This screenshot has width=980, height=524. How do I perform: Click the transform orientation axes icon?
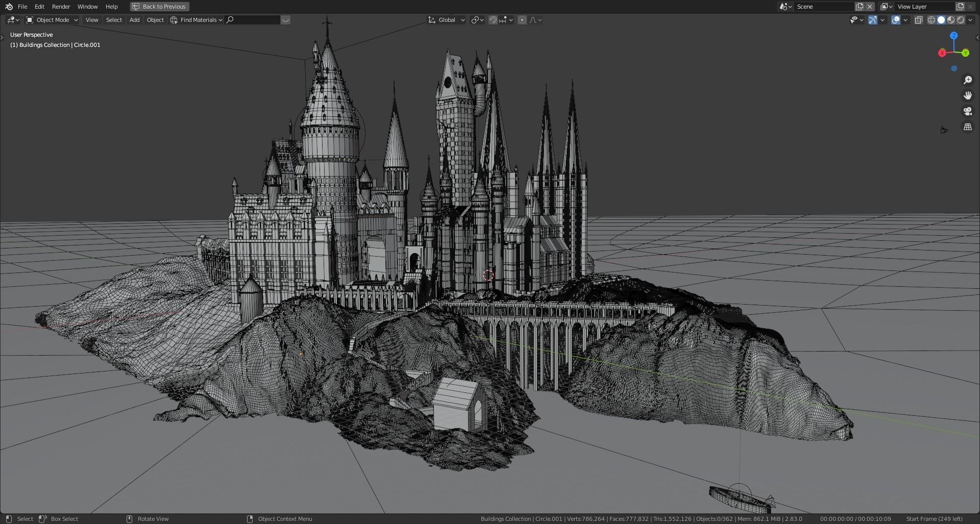pyautogui.click(x=432, y=20)
